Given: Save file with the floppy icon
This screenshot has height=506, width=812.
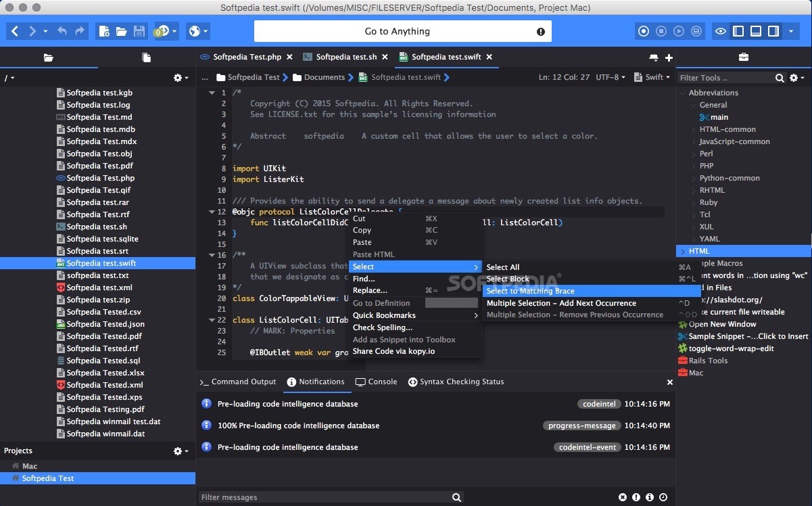Looking at the screenshot, I should click(x=139, y=31).
